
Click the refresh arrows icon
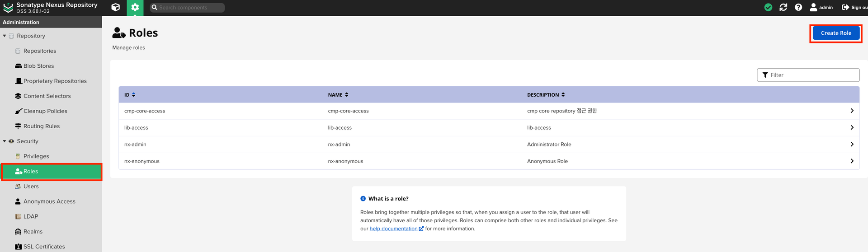tap(783, 7)
